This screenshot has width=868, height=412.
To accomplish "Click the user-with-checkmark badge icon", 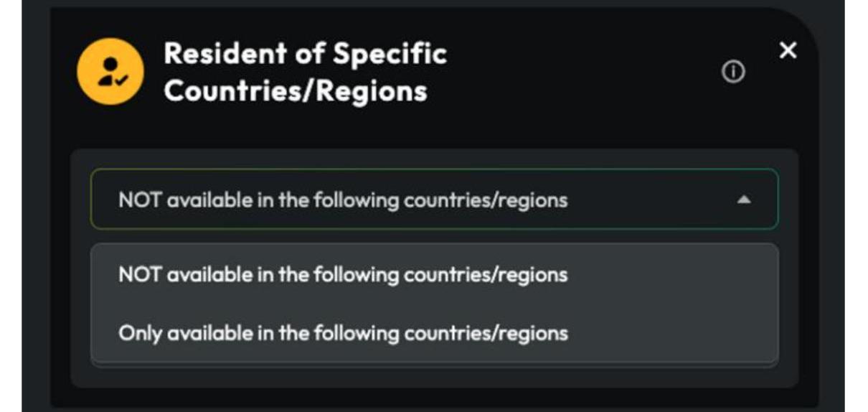I will [x=110, y=72].
